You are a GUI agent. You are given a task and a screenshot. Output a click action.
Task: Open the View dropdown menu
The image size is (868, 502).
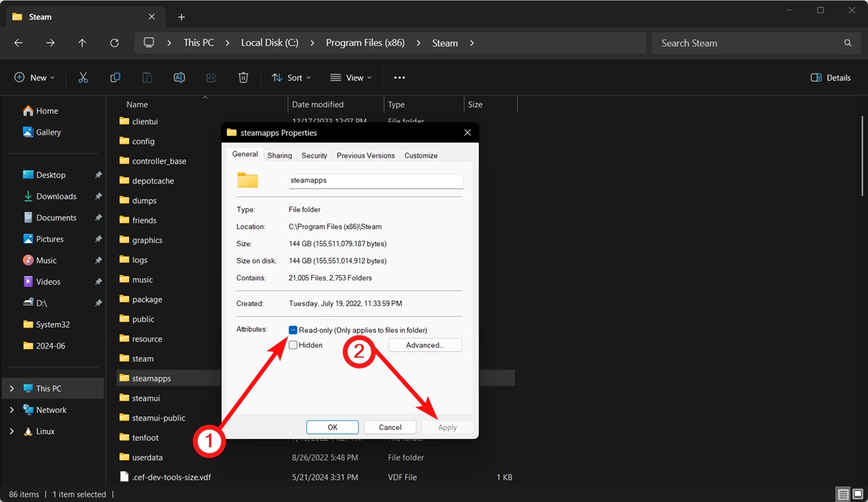tap(351, 78)
